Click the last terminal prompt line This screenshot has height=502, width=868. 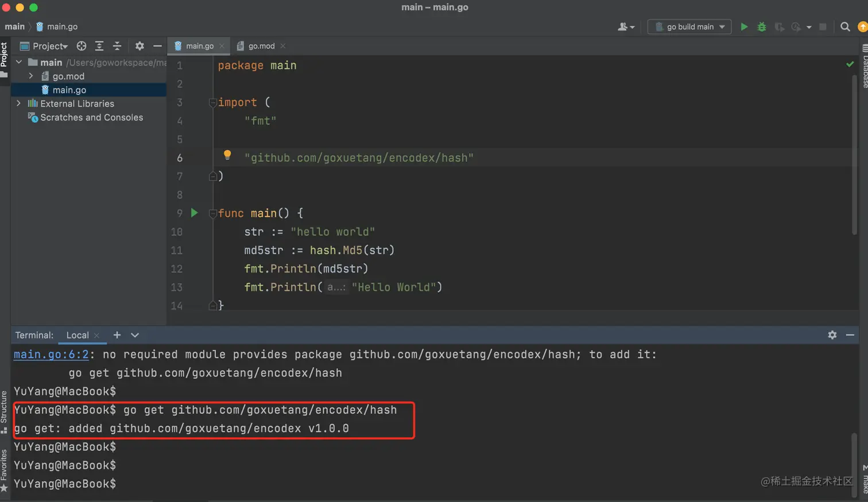click(x=65, y=484)
